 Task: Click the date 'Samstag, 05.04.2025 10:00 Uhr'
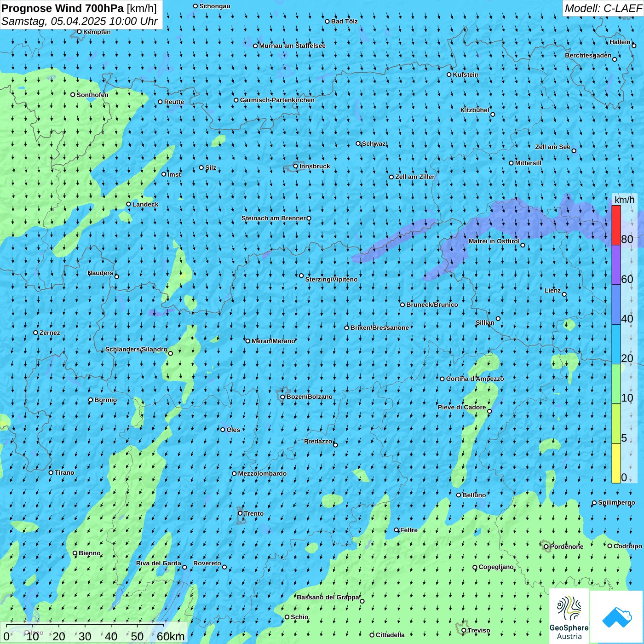click(x=80, y=21)
